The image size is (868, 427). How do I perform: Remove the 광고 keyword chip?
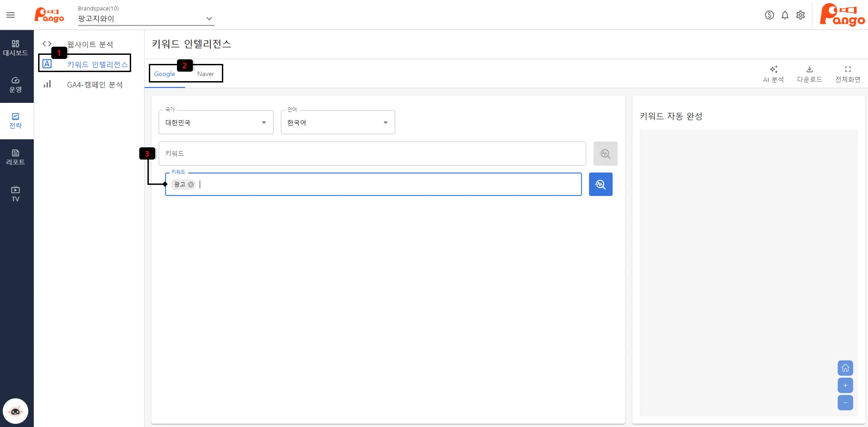click(x=191, y=184)
